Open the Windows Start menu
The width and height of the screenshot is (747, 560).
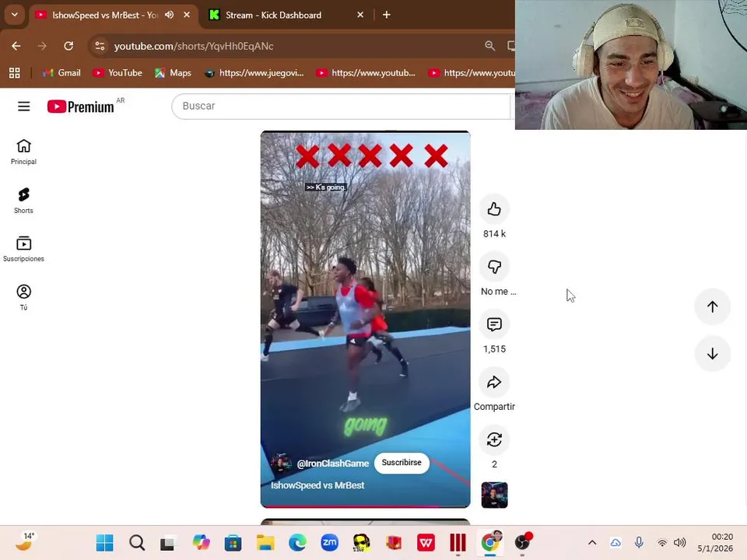point(105,542)
